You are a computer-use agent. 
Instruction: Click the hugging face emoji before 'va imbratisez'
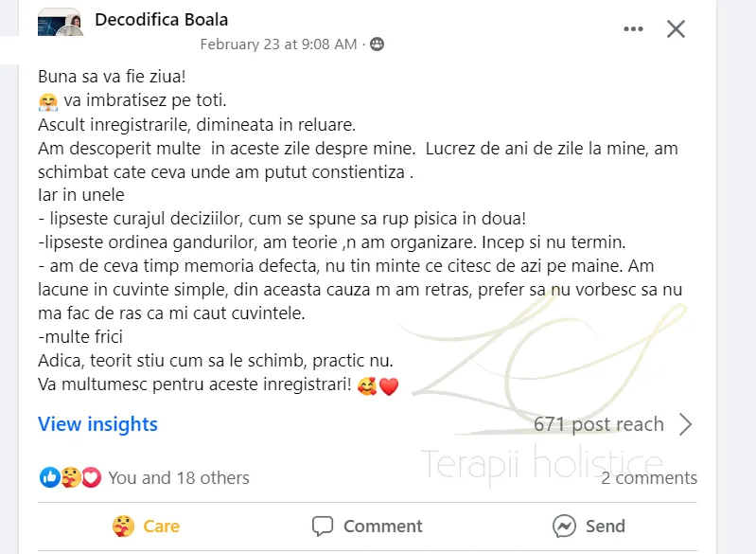click(48, 101)
